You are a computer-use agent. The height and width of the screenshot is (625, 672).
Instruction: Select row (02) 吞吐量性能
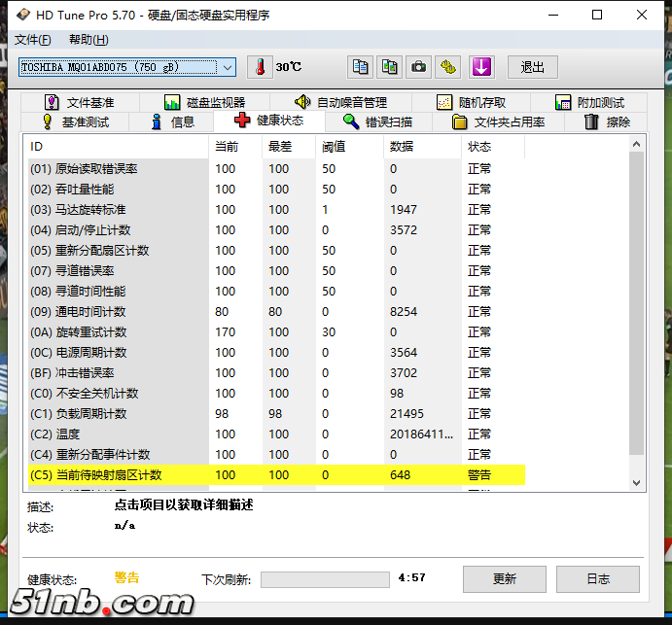click(x=276, y=190)
